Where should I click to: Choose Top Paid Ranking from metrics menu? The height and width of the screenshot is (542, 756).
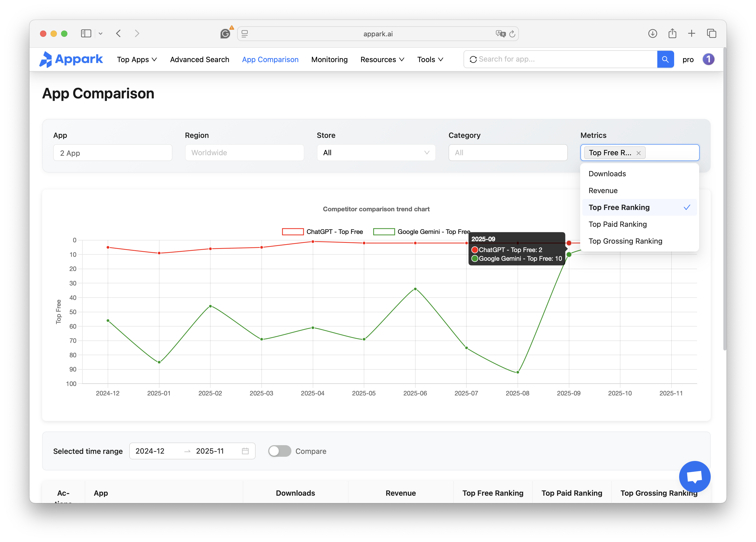pos(617,224)
